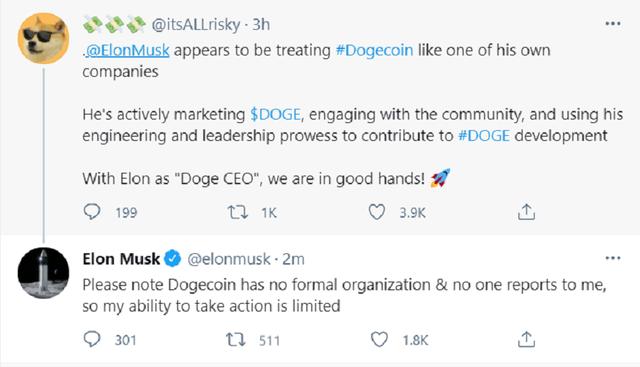View Elon Musk's rocket profile picture

click(43, 273)
